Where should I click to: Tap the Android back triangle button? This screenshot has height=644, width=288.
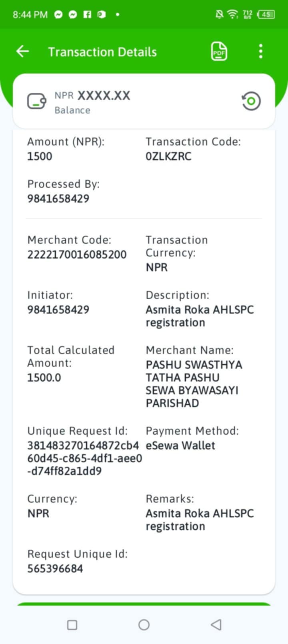(x=216, y=625)
